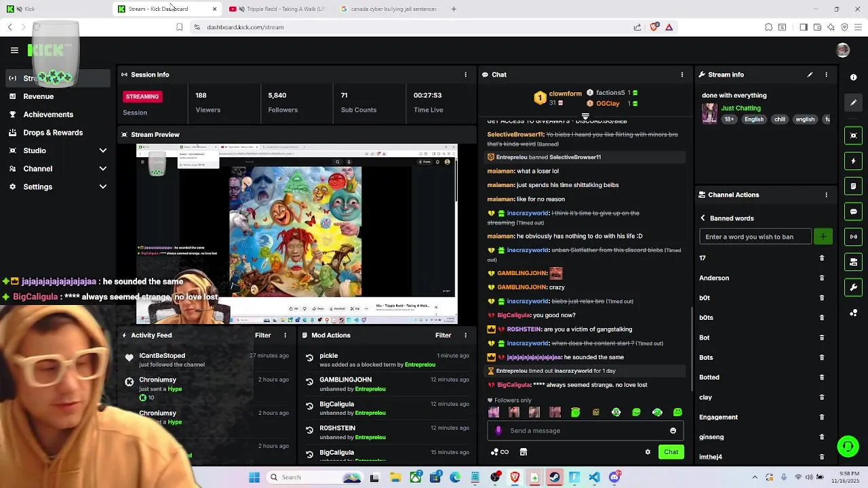Switch to first Kick browser tab
Screen dimensions: 868x488
click(x=57, y=9)
